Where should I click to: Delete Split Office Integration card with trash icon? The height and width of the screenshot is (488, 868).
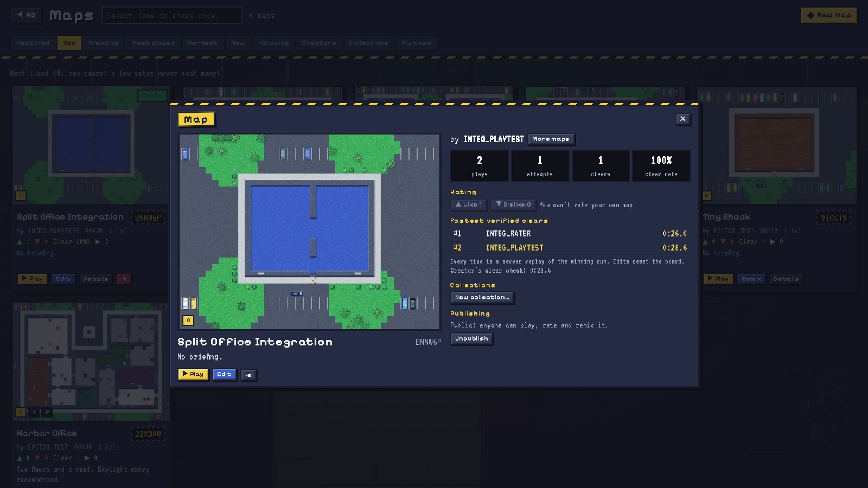click(x=124, y=279)
